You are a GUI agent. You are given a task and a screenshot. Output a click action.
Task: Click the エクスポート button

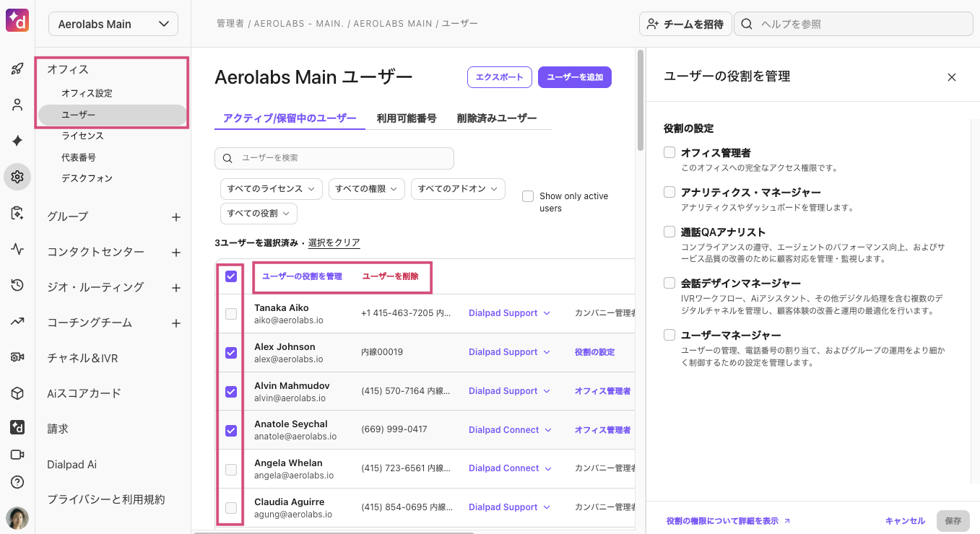(500, 77)
